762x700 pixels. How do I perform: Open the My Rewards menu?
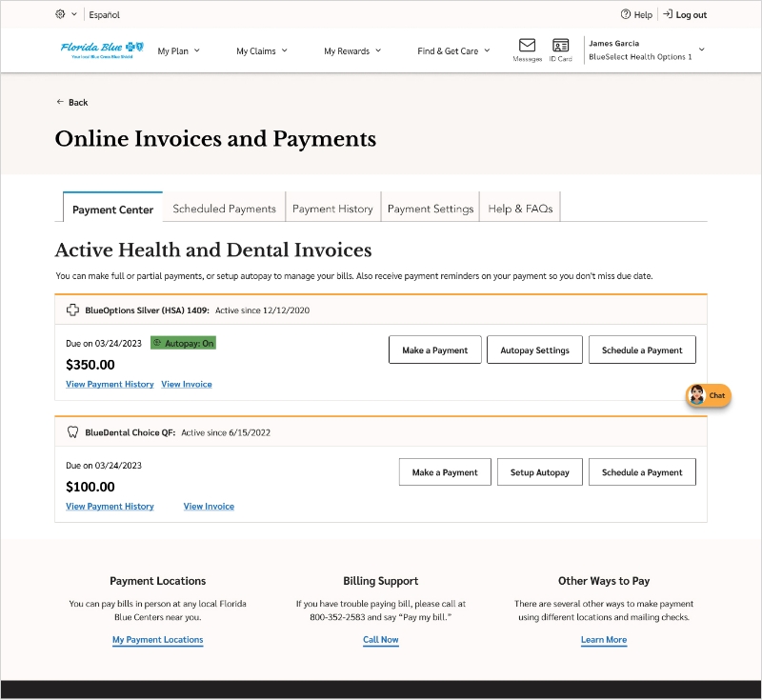(x=352, y=50)
